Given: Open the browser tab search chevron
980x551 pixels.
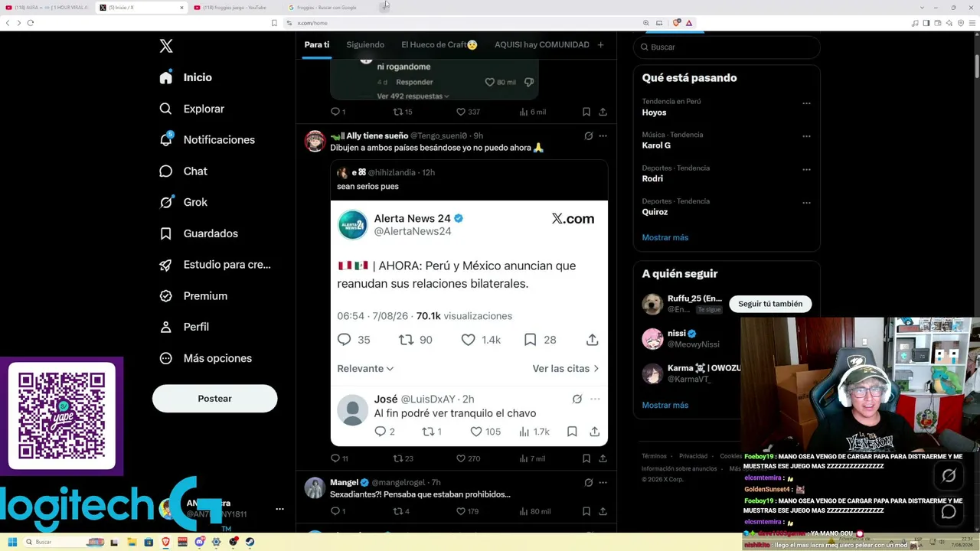Looking at the screenshot, I should pyautogui.click(x=922, y=8).
